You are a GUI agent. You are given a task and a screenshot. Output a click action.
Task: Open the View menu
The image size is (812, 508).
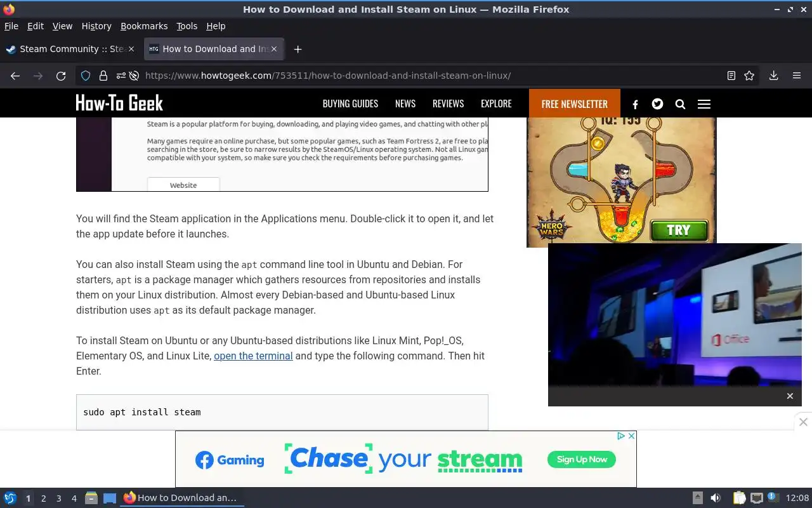point(62,26)
